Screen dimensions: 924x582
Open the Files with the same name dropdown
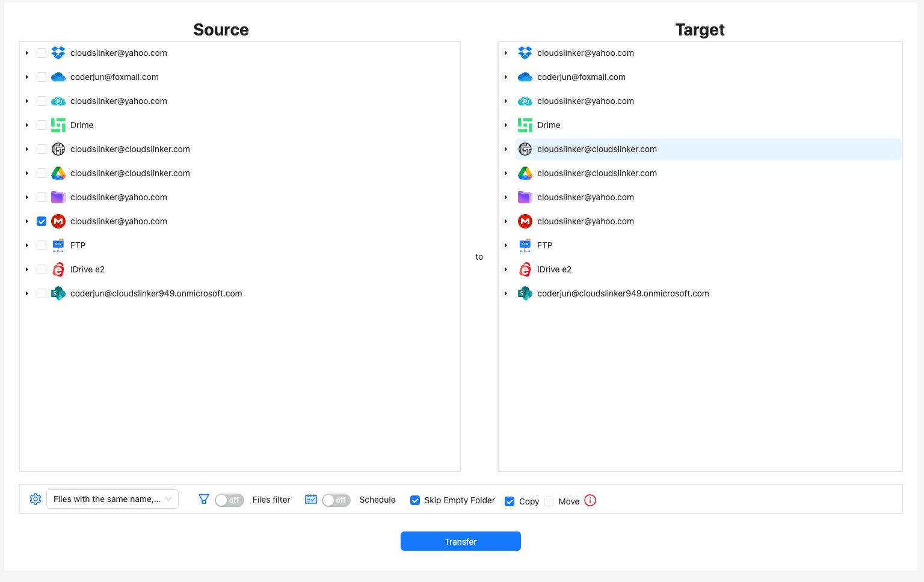click(112, 499)
